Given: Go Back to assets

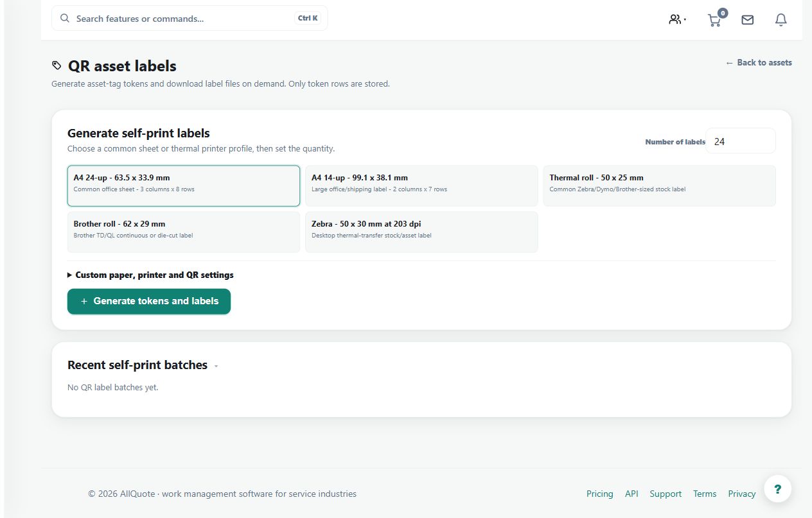Looking at the screenshot, I should (x=759, y=62).
